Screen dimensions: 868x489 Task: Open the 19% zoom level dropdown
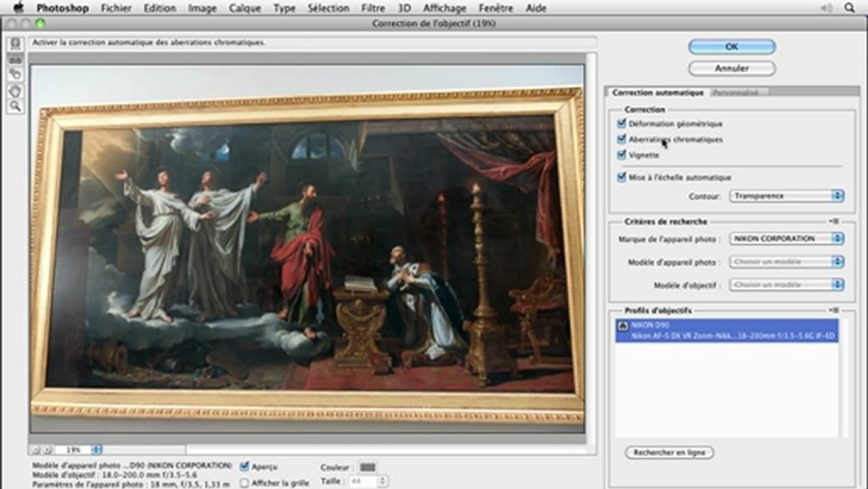pos(96,450)
